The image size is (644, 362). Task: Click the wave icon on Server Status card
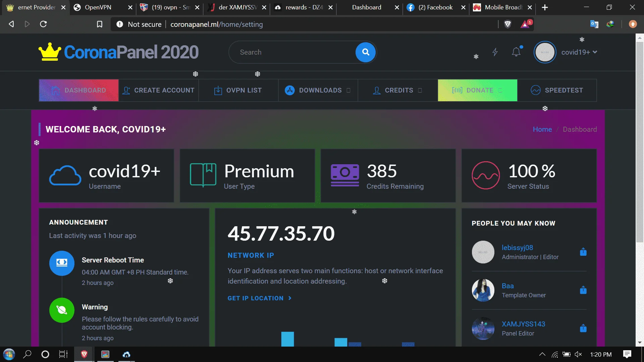(x=486, y=175)
